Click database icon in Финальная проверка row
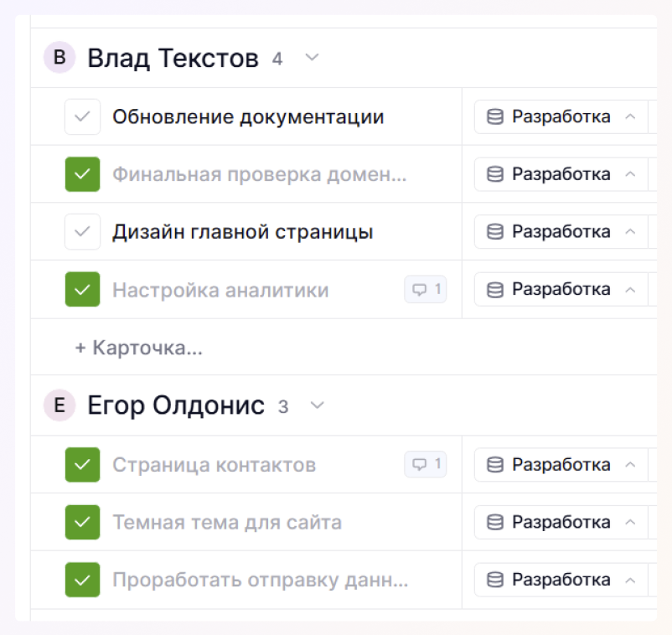 (495, 174)
